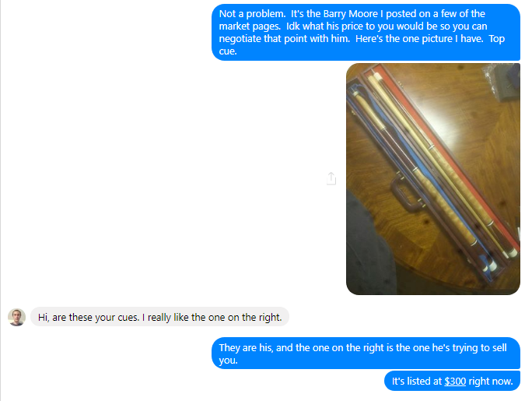Click the dark object at photo's top corner
The width and height of the screenshot is (532, 401).
(x=506, y=82)
